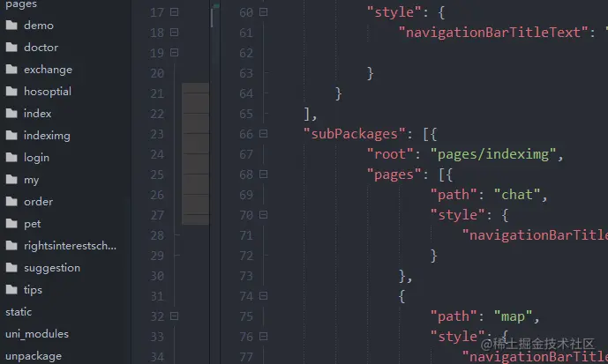608x364 pixels.
Task: Click line number 69 in gutter
Action: point(246,195)
